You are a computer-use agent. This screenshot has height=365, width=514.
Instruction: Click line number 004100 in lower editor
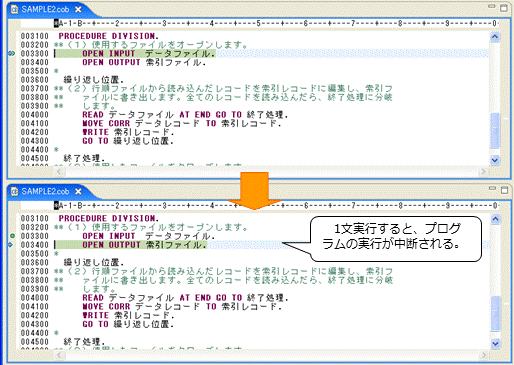click(x=35, y=306)
